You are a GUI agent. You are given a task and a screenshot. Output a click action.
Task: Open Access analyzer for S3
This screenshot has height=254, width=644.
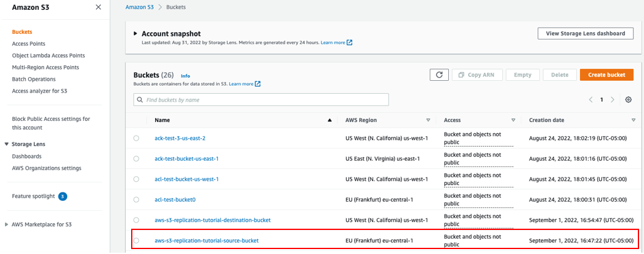coord(39,91)
